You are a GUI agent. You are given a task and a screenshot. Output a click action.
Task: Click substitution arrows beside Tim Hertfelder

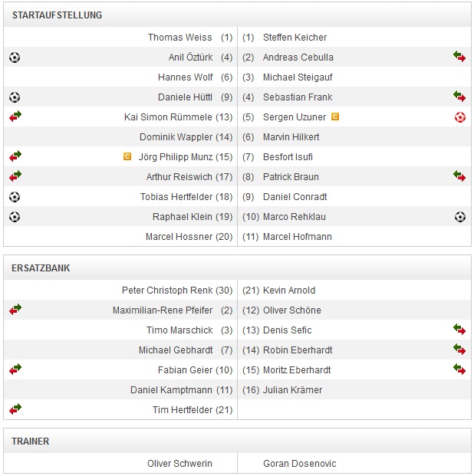(15, 409)
